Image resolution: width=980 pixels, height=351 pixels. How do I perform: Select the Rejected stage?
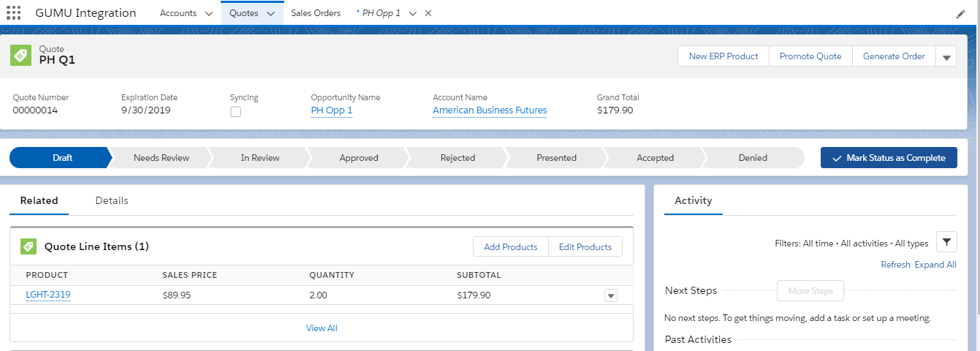[457, 158]
